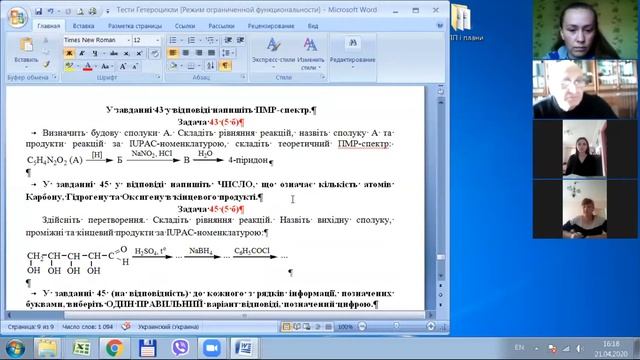
Task: Toggle show paragraph marks ¶
Action: coord(225,66)
